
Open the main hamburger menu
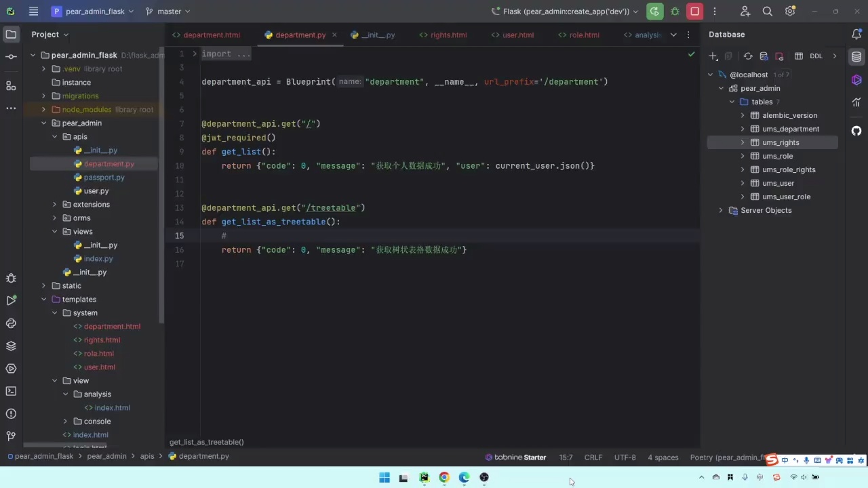[x=33, y=12]
